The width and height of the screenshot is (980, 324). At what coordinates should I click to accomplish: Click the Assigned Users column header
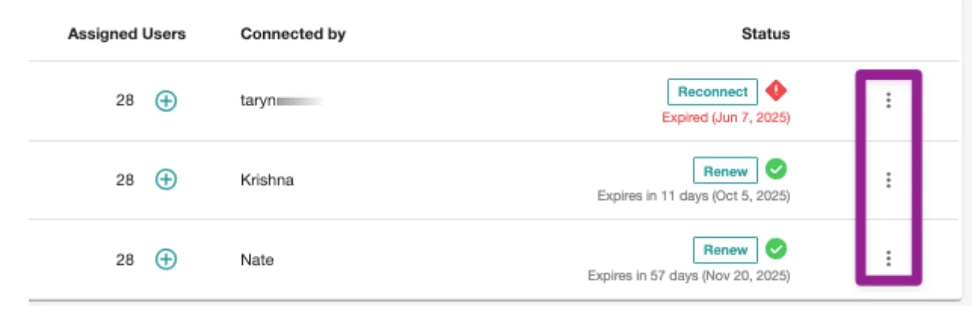127,34
